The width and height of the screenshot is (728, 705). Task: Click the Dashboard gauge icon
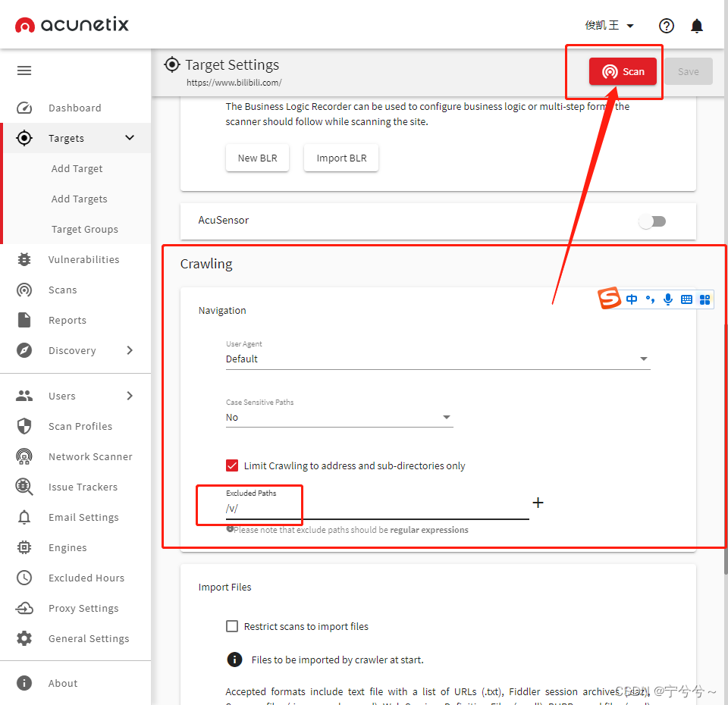[24, 108]
